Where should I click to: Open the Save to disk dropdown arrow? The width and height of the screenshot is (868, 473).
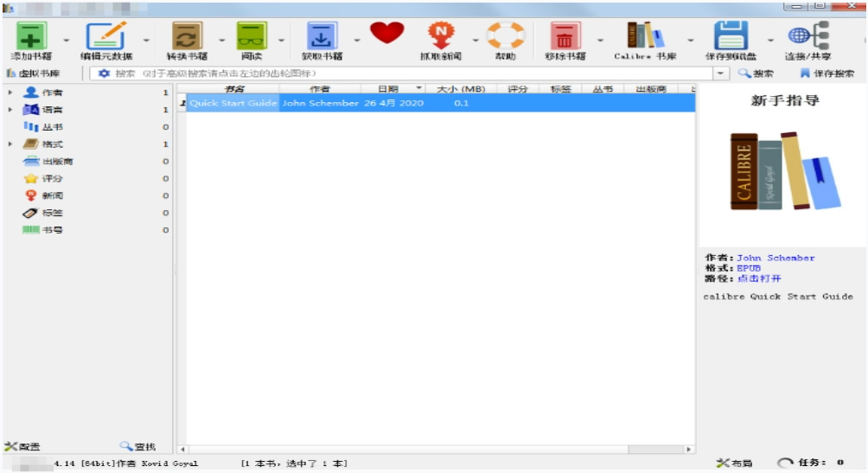770,40
